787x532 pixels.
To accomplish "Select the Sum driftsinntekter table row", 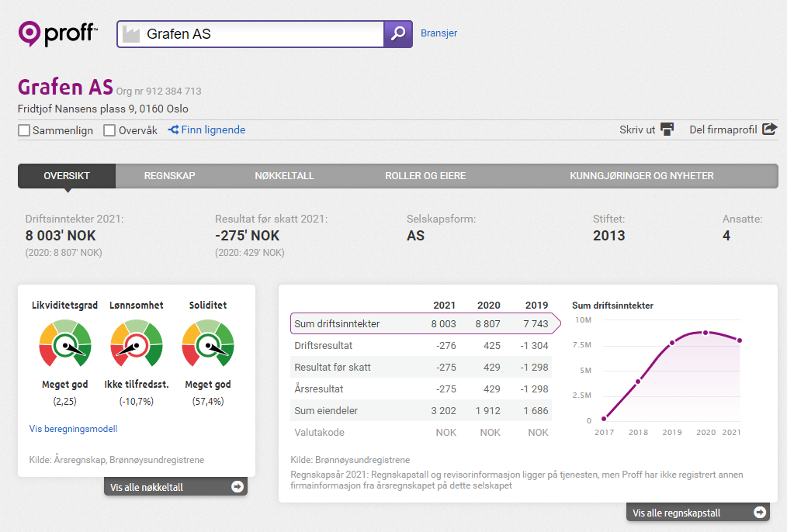I will click(425, 323).
